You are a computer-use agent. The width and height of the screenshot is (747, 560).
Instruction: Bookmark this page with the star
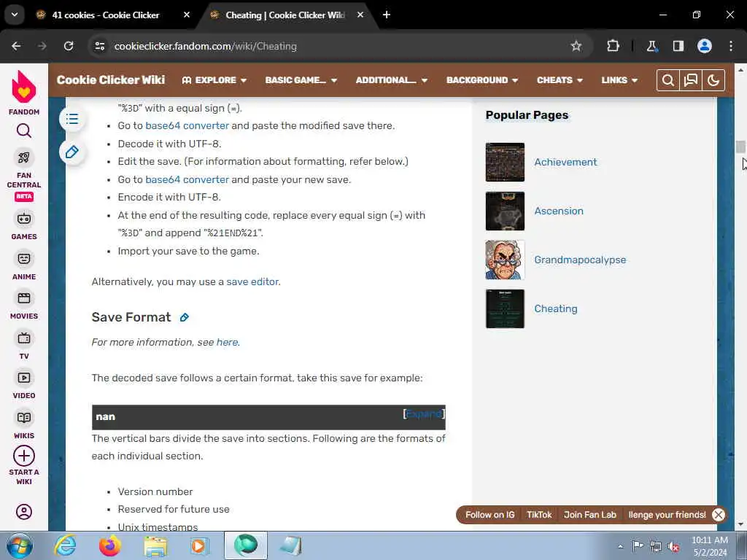tap(576, 46)
